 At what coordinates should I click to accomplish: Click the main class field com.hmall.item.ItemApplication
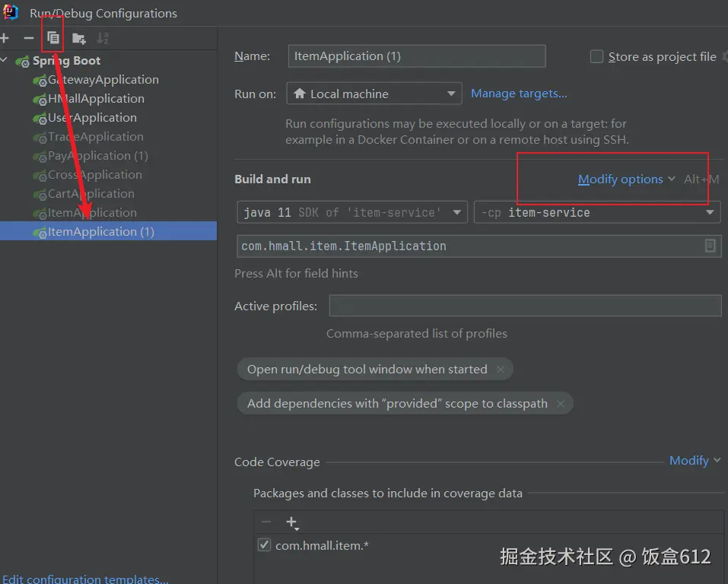[x=478, y=246]
